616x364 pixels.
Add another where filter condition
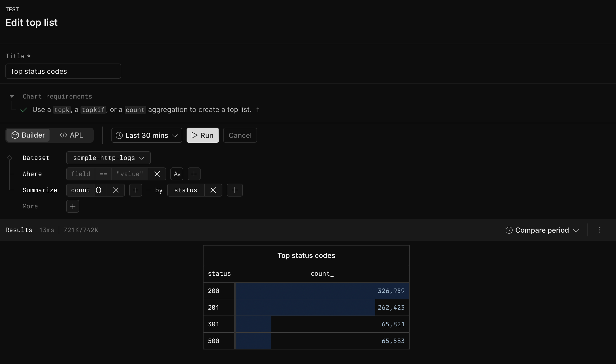tap(194, 174)
